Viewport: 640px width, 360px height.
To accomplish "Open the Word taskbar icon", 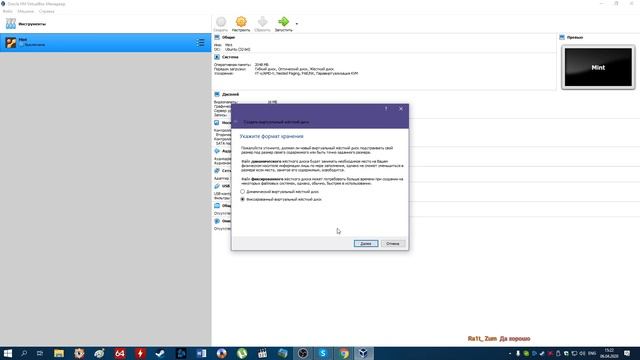I will tap(201, 353).
